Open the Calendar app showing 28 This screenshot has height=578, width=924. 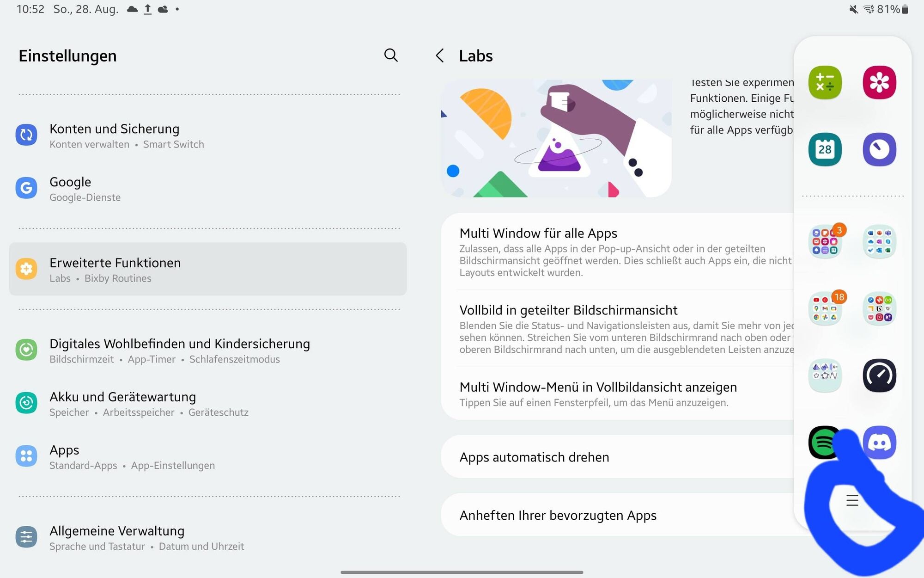point(825,149)
